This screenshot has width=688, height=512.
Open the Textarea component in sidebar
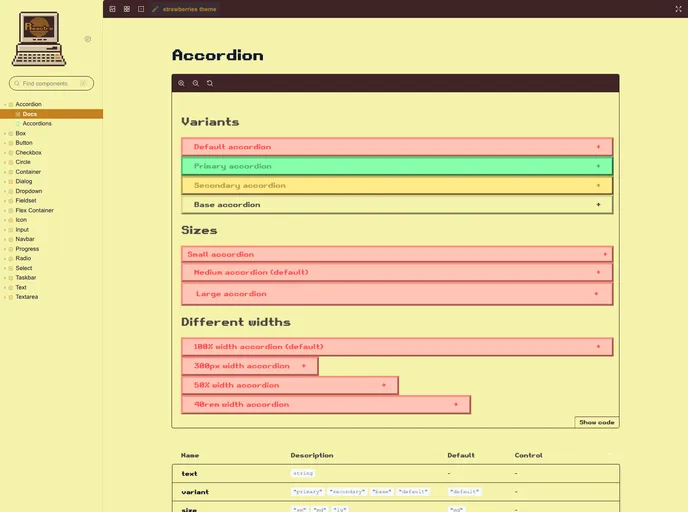pos(27,297)
